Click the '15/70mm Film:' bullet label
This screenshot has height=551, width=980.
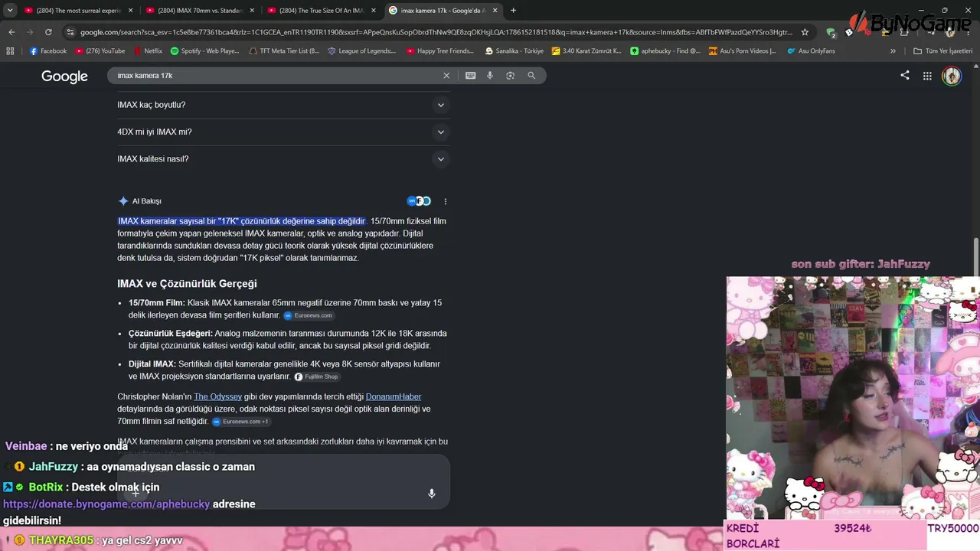pos(157,303)
